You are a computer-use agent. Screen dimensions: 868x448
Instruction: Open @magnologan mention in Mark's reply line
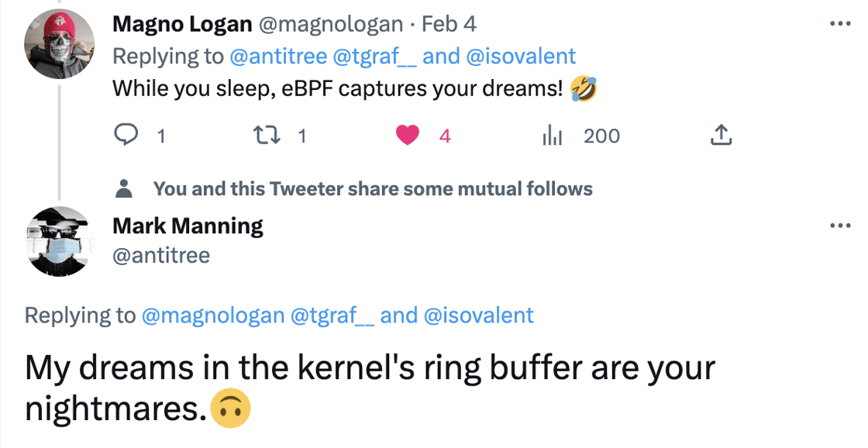[x=212, y=315]
